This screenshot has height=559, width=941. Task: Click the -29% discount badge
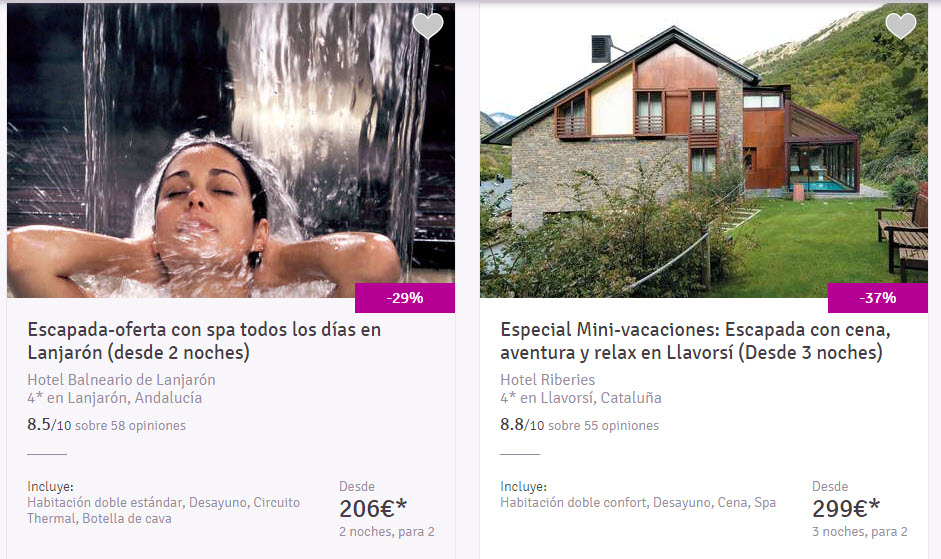tap(405, 298)
